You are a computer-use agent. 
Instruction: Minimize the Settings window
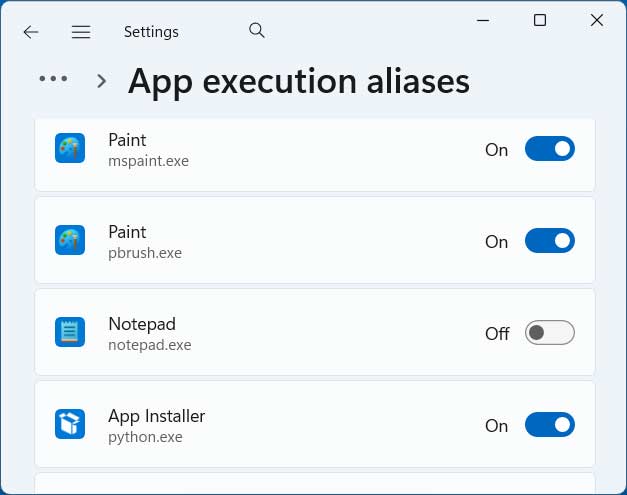coord(483,20)
